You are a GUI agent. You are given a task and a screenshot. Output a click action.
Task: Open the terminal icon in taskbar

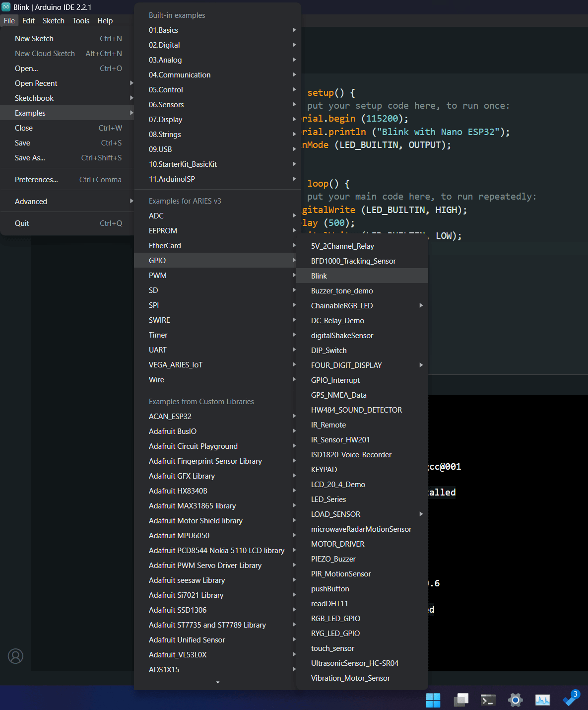pyautogui.click(x=488, y=700)
